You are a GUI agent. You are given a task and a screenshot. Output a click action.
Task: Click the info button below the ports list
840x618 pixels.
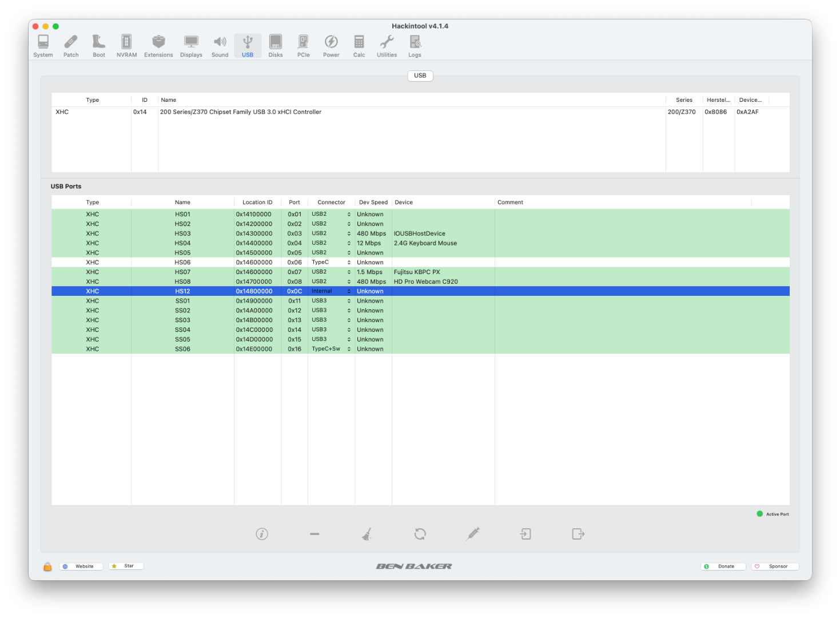[x=262, y=534]
